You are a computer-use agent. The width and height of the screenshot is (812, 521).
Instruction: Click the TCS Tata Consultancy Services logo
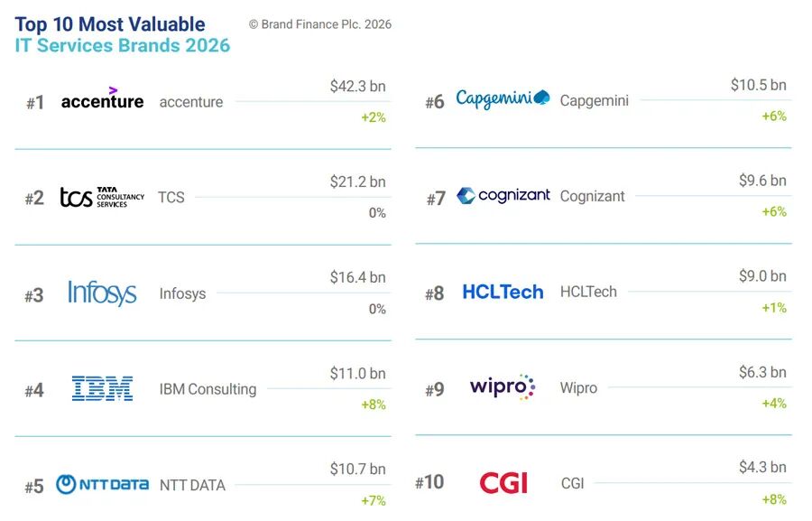pyautogui.click(x=103, y=197)
